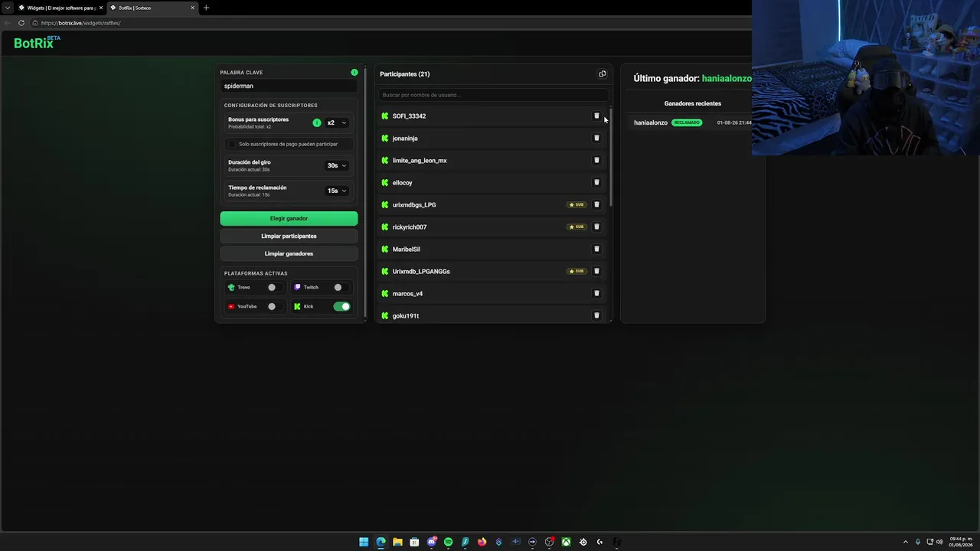Click the 'Elegir ganador' button
This screenshot has width=980, height=551.
click(289, 219)
